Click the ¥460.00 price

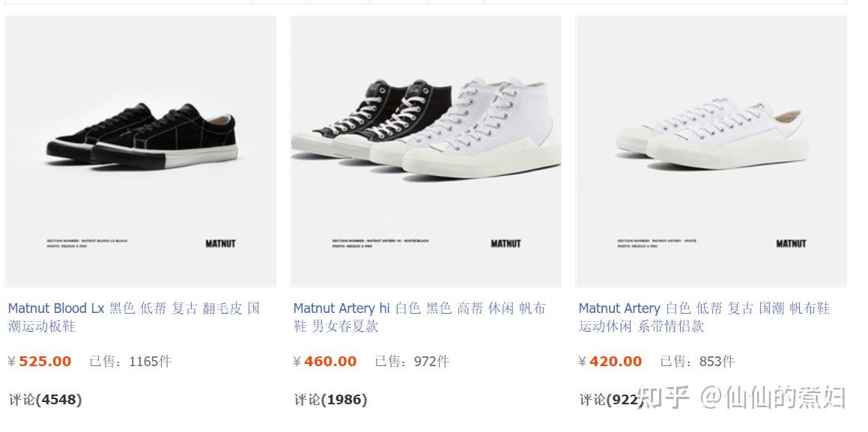point(326,362)
